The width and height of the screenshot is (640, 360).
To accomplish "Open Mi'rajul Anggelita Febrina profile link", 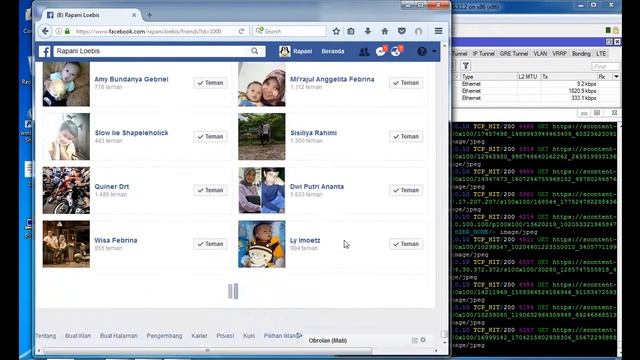I will (x=332, y=79).
